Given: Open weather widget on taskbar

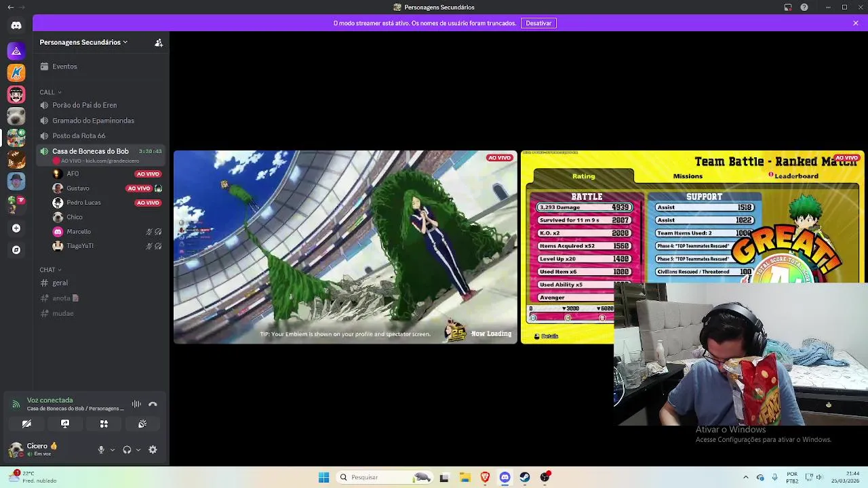Looking at the screenshot, I should coord(34,477).
